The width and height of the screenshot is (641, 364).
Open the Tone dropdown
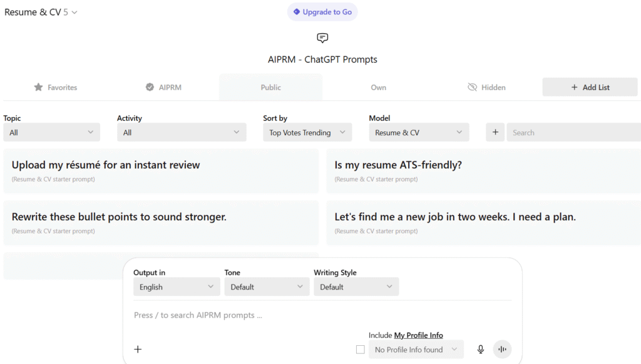[267, 286]
